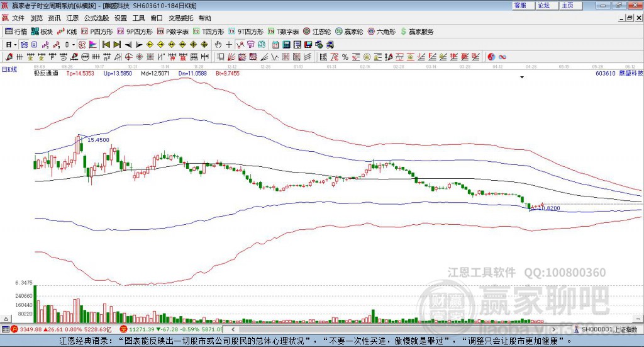
Task: Click the horizontal scrollbar right arrow
Action: (553, 329)
